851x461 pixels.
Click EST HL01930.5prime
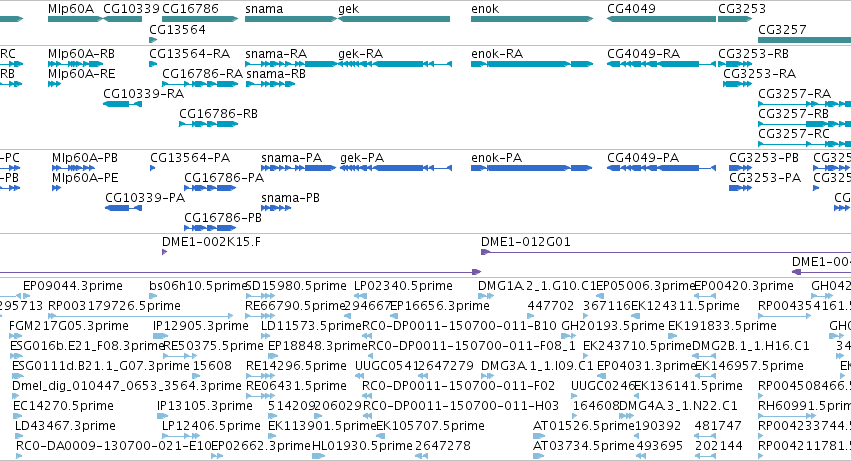coord(363,447)
